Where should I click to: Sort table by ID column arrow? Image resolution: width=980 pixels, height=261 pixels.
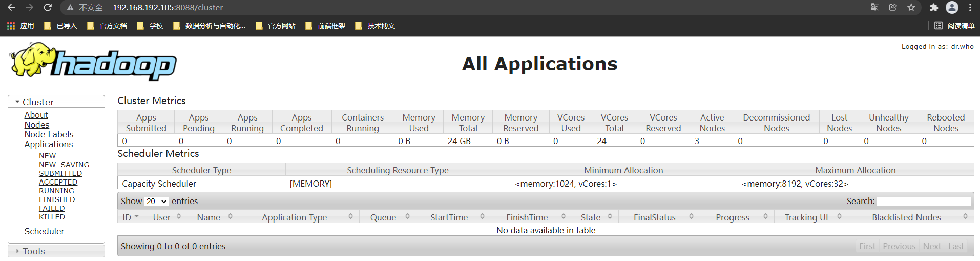(x=137, y=217)
